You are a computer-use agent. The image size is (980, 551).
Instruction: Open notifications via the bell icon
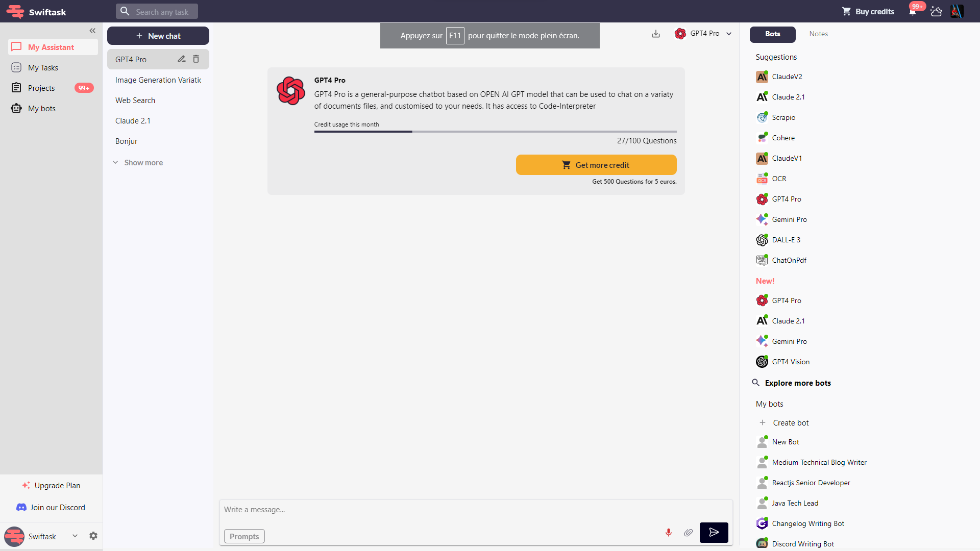click(x=913, y=11)
